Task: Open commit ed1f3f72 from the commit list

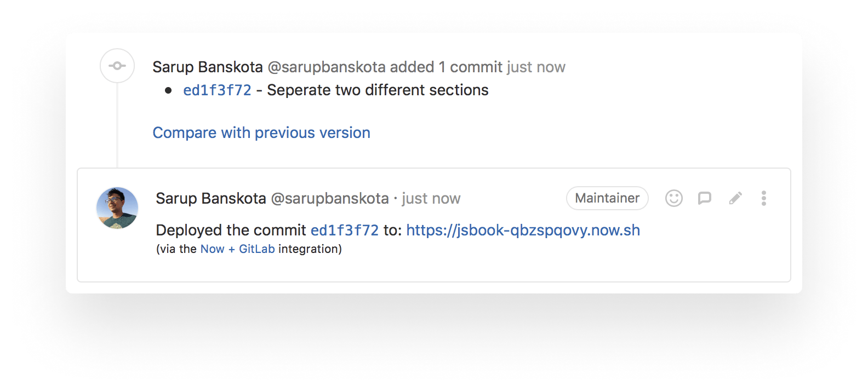Action: click(217, 90)
